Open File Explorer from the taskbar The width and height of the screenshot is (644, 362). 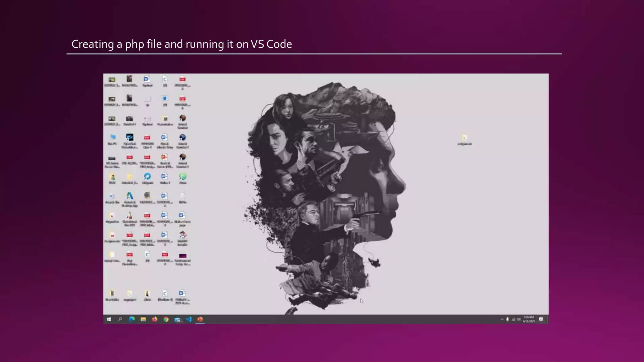(x=143, y=319)
